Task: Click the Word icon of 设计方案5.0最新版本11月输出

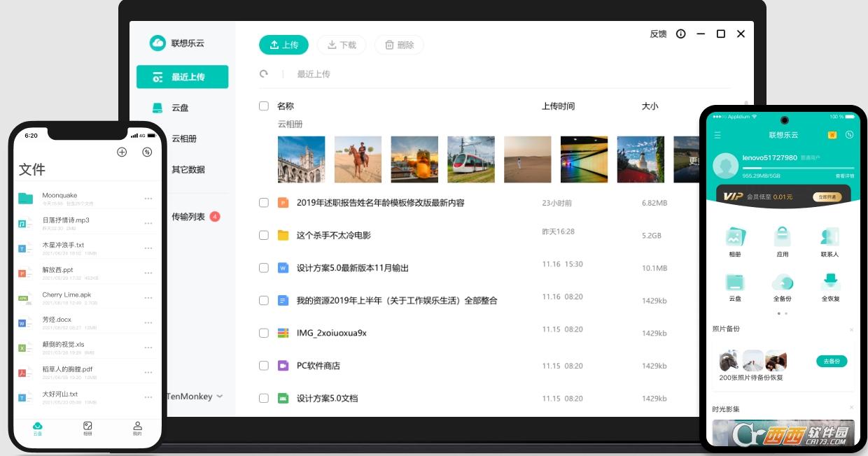Action: click(x=283, y=268)
